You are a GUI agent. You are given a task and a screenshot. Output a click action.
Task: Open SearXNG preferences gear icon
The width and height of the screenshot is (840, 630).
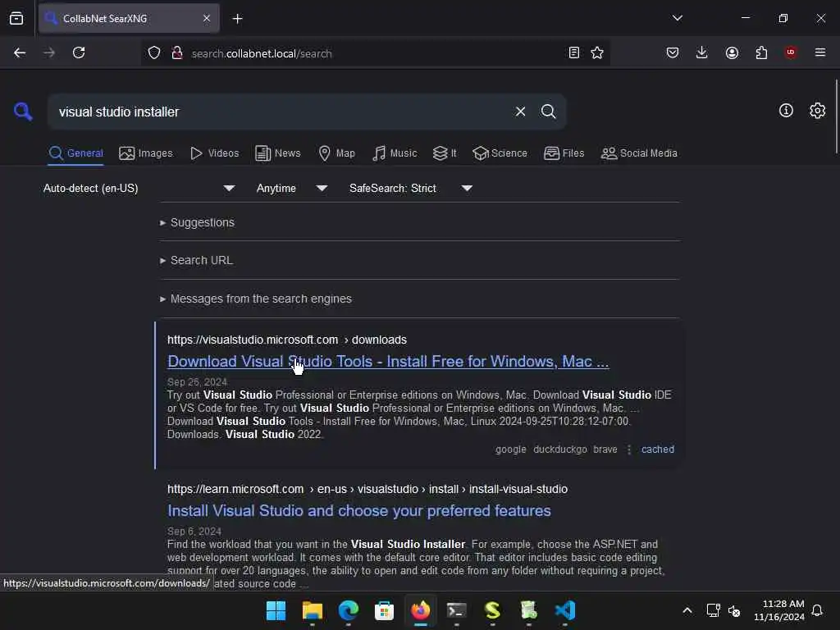click(x=817, y=111)
